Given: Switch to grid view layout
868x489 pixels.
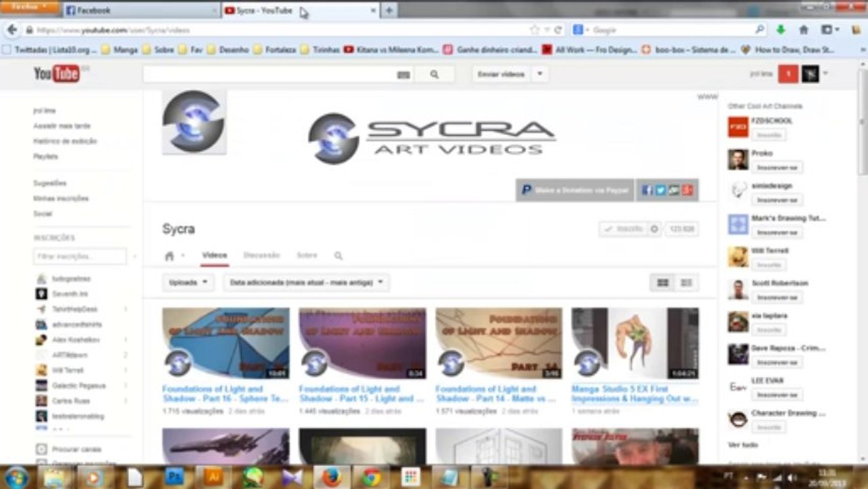Looking at the screenshot, I should click(x=663, y=283).
